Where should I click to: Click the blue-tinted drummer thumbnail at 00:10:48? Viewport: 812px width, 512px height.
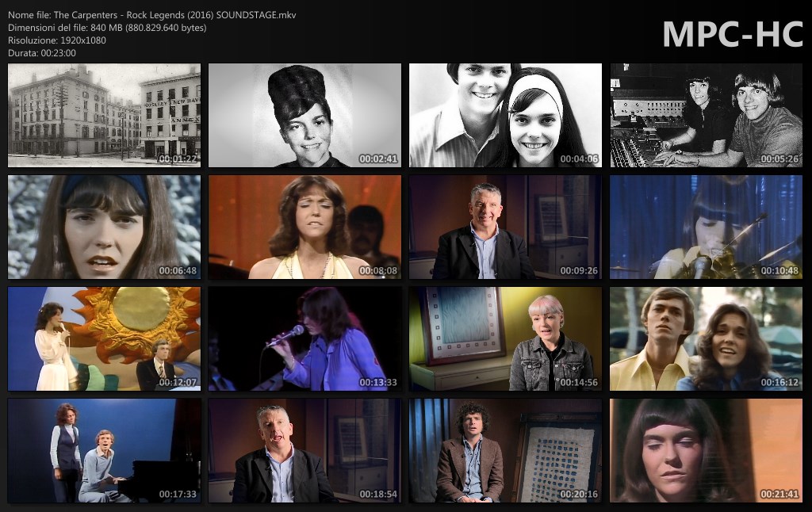(x=706, y=227)
